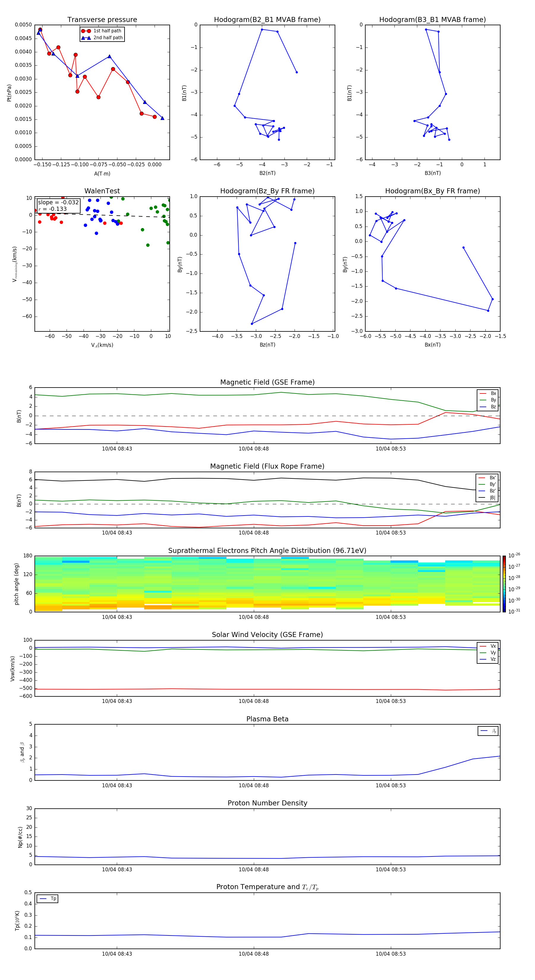
Task: Click the "pitch angle (deg)" axis label
Action: pyautogui.click(x=16, y=584)
